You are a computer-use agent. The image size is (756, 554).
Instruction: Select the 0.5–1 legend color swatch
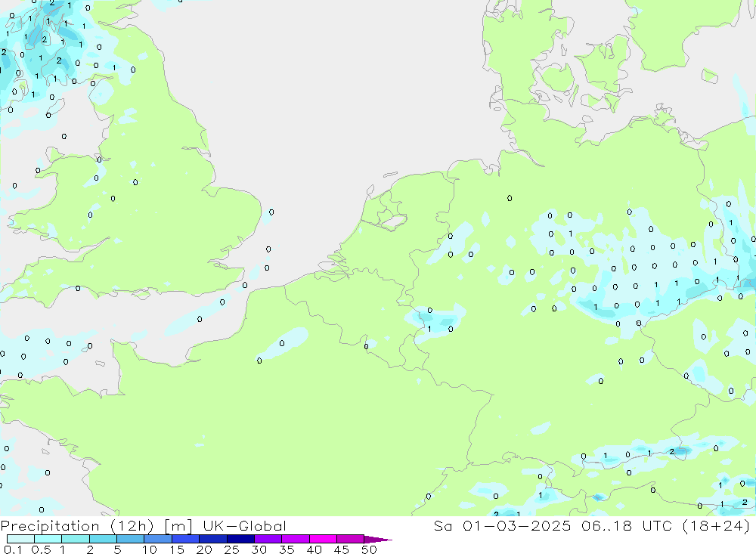[x=48, y=539]
